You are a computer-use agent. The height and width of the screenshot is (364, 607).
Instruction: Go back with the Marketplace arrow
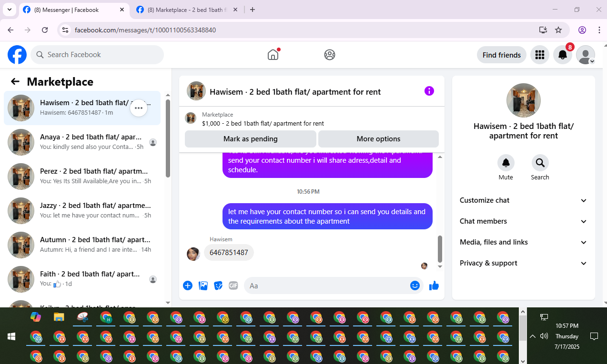pyautogui.click(x=15, y=81)
